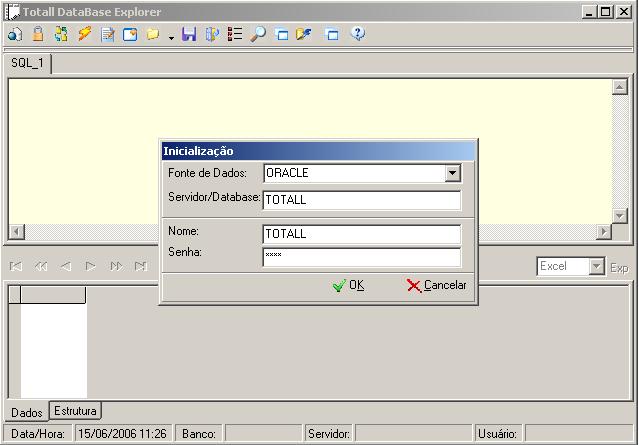Click the checklist icon in toolbar
Image resolution: width=639 pixels, height=445 pixels.
[x=235, y=34]
